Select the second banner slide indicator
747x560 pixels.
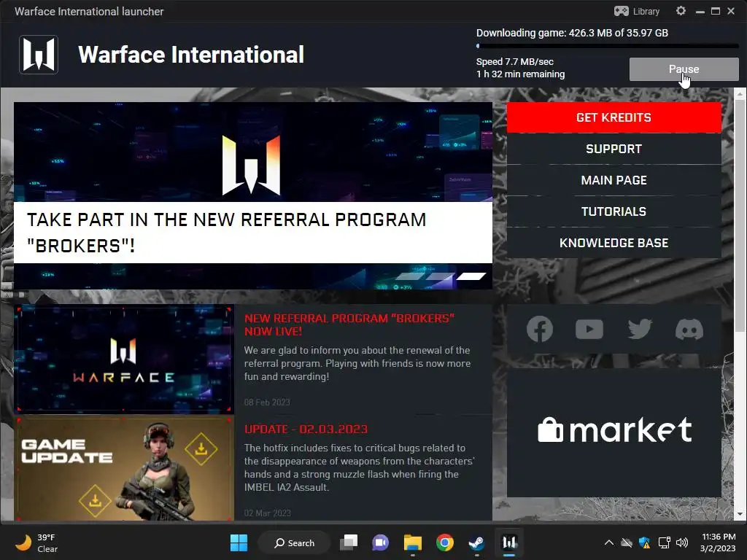pyautogui.click(x=441, y=276)
